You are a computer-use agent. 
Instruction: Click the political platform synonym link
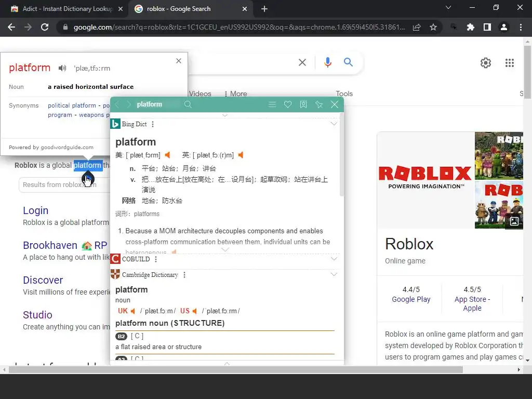click(72, 105)
